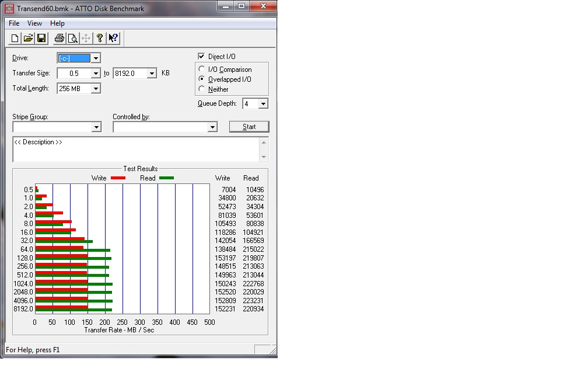Expand the minimum Transfer Size dropdown showing 0.5
The width and height of the screenshot is (588, 368).
point(96,73)
